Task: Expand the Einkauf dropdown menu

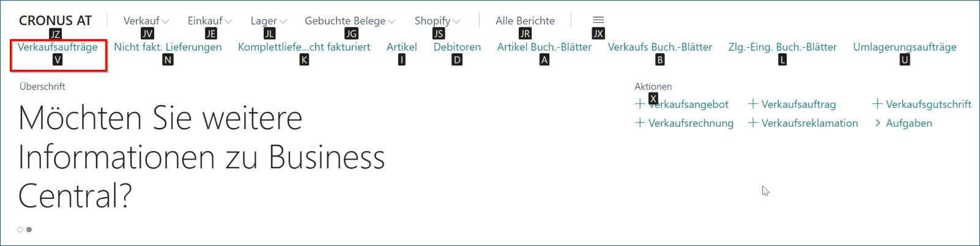Action: [210, 21]
